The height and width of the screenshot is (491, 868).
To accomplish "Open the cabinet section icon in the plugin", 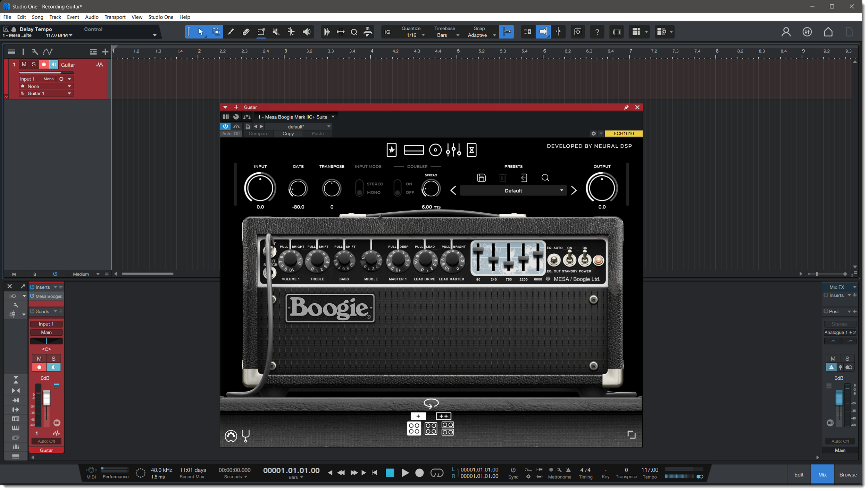I will (435, 150).
